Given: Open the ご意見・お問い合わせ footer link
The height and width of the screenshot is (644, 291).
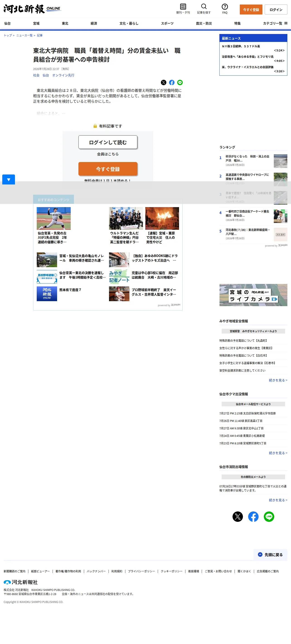Looking at the screenshot, I should pyautogui.click(x=218, y=571).
